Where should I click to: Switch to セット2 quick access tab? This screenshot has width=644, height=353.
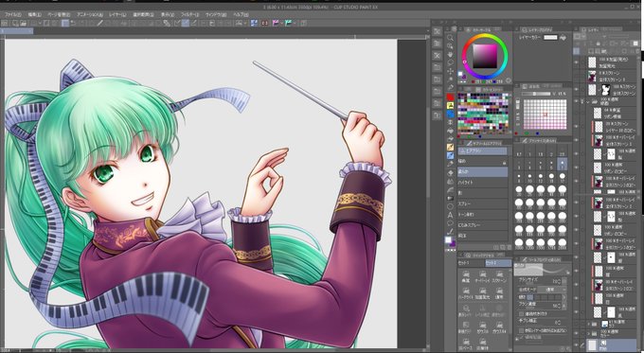click(x=498, y=263)
